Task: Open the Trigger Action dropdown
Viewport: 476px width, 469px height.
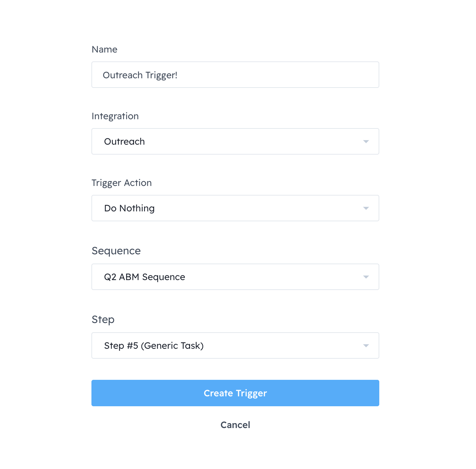Action: [235, 208]
